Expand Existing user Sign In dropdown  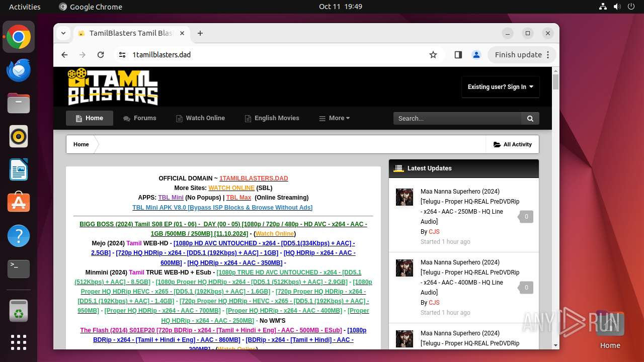tap(501, 87)
